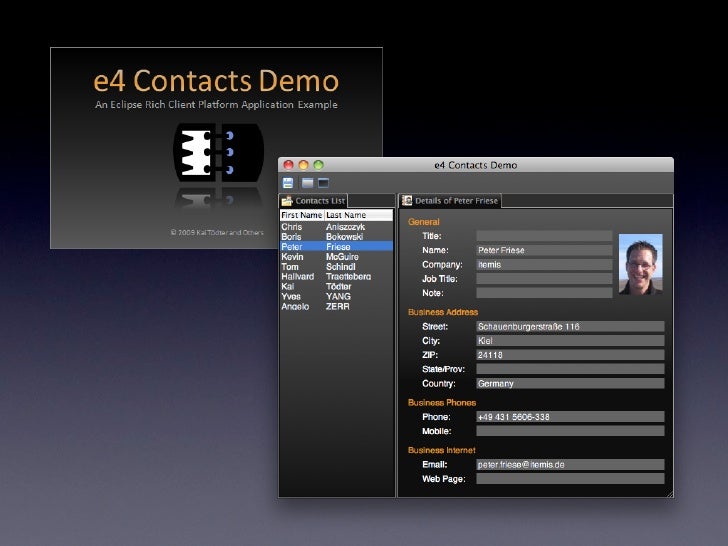Click the Street field with Schauenburgerstraße
The height and width of the screenshot is (546, 728).
570,326
